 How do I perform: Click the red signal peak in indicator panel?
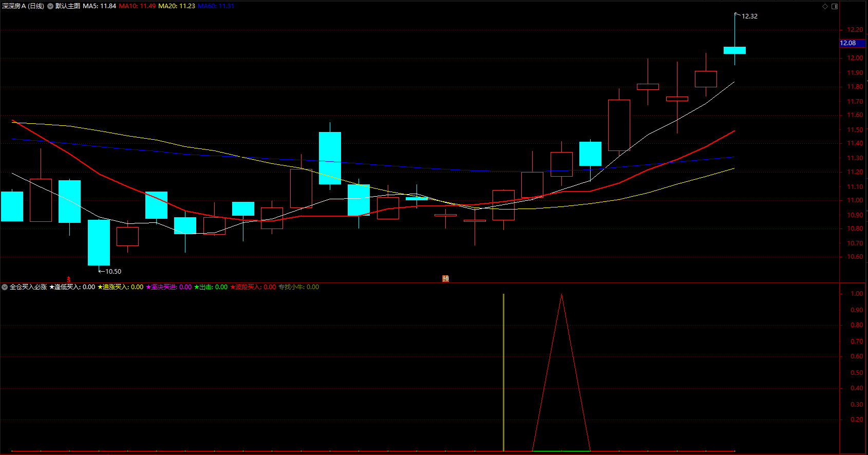561,295
